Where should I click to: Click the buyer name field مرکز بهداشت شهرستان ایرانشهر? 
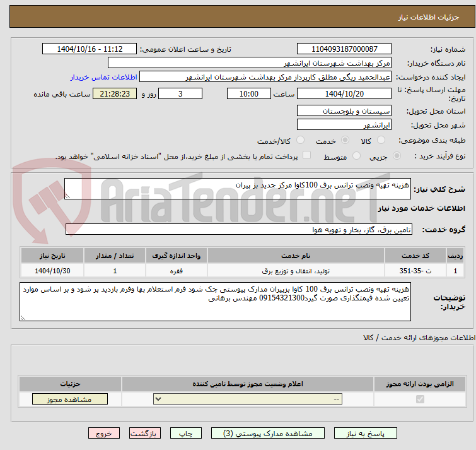tap(250, 63)
